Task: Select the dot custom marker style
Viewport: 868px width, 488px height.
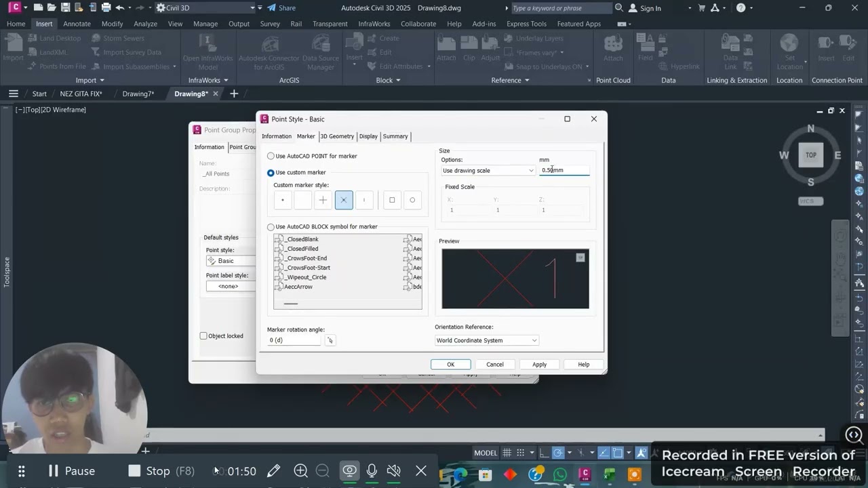Action: (283, 200)
